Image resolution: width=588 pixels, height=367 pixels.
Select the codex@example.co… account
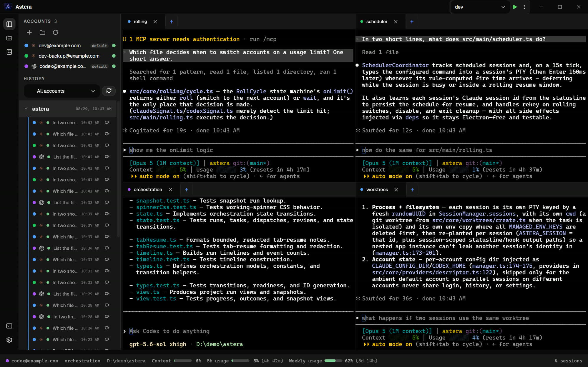(70, 66)
